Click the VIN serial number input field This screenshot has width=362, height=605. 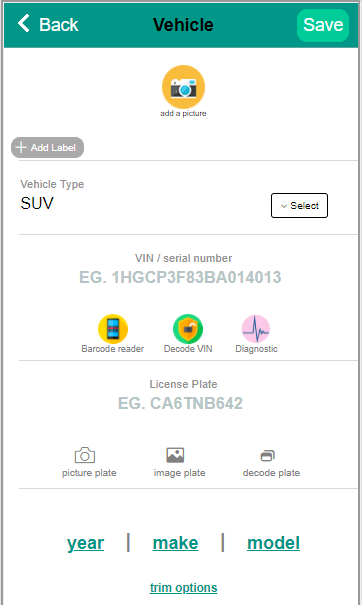tap(180, 277)
